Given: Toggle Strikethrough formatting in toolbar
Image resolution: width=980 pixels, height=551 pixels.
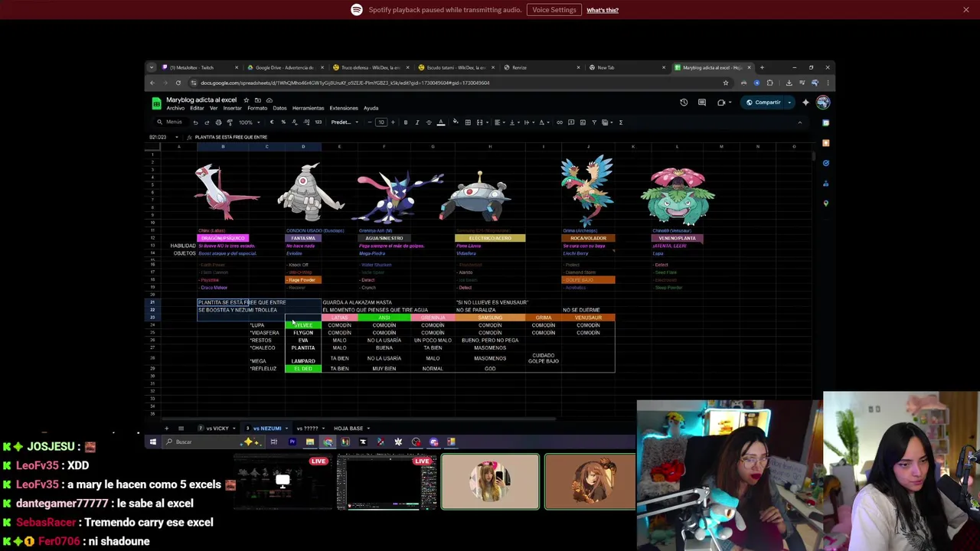Looking at the screenshot, I should coord(429,122).
